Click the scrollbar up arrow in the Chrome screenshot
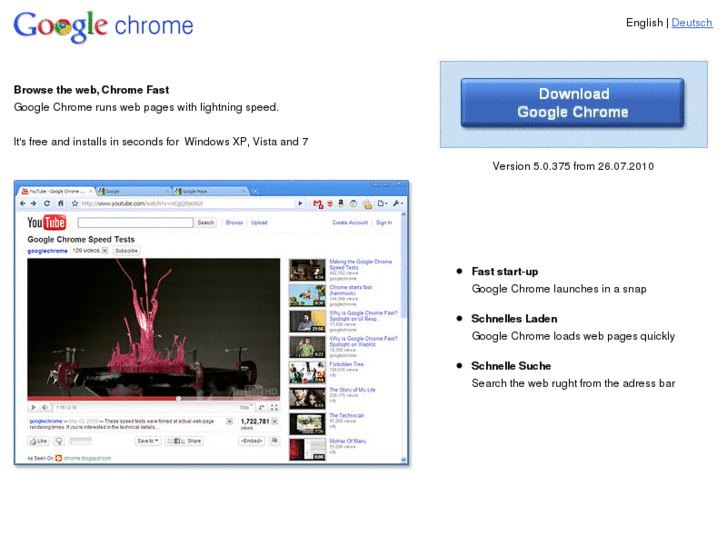The height and width of the screenshot is (545, 727). point(403,215)
